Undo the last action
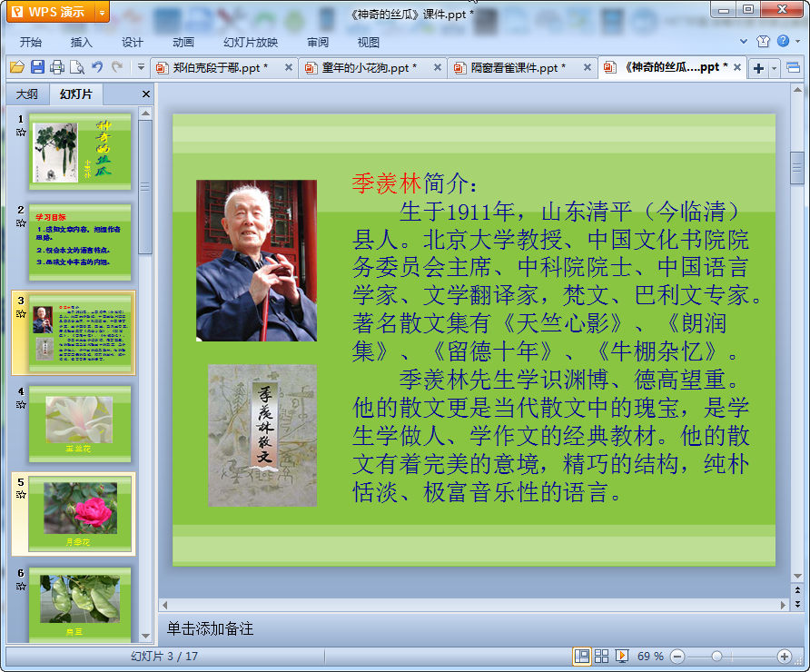810x672 pixels. (x=97, y=66)
